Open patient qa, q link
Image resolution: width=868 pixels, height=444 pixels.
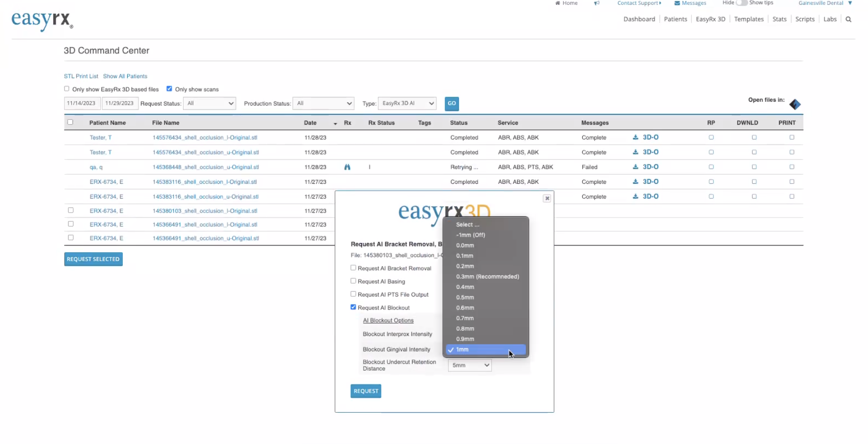[96, 167]
